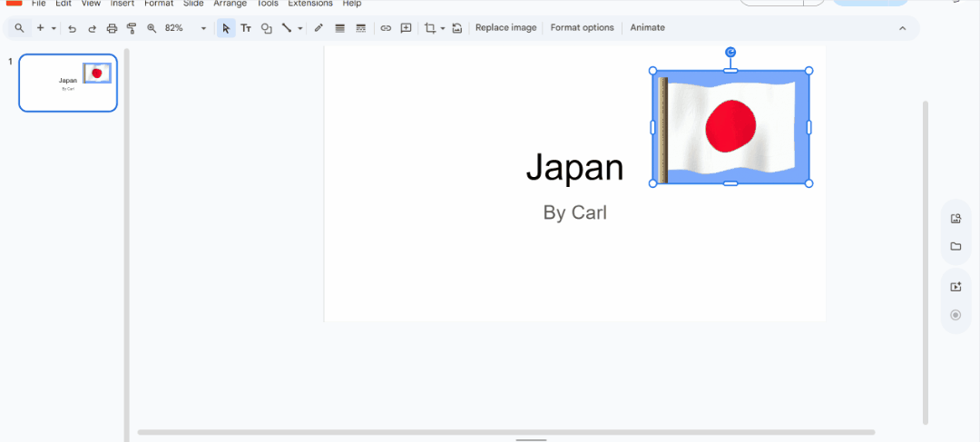Set border dash style
980x442 pixels.
tap(360, 28)
